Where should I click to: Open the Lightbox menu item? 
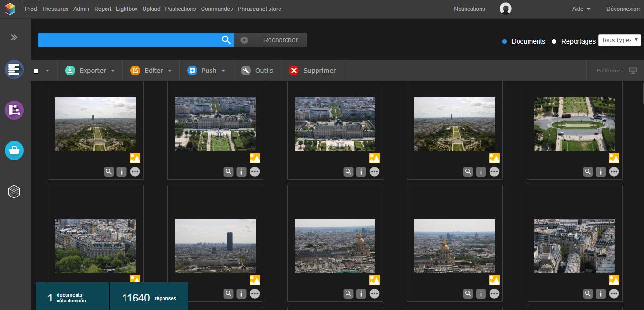127,9
